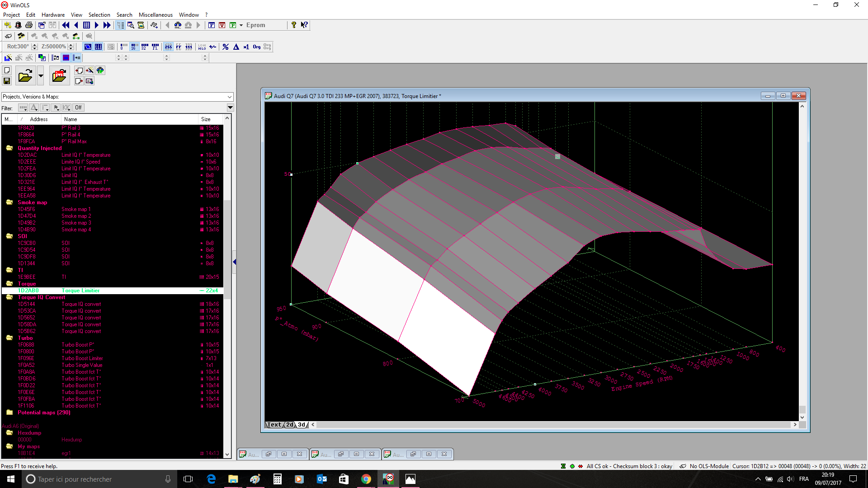The width and height of the screenshot is (868, 488).
Task: Toggle decimal 255 number format
Action: [x=168, y=47]
